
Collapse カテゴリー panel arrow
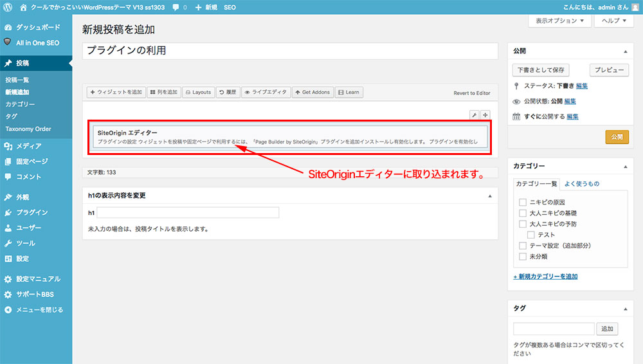coord(626,167)
